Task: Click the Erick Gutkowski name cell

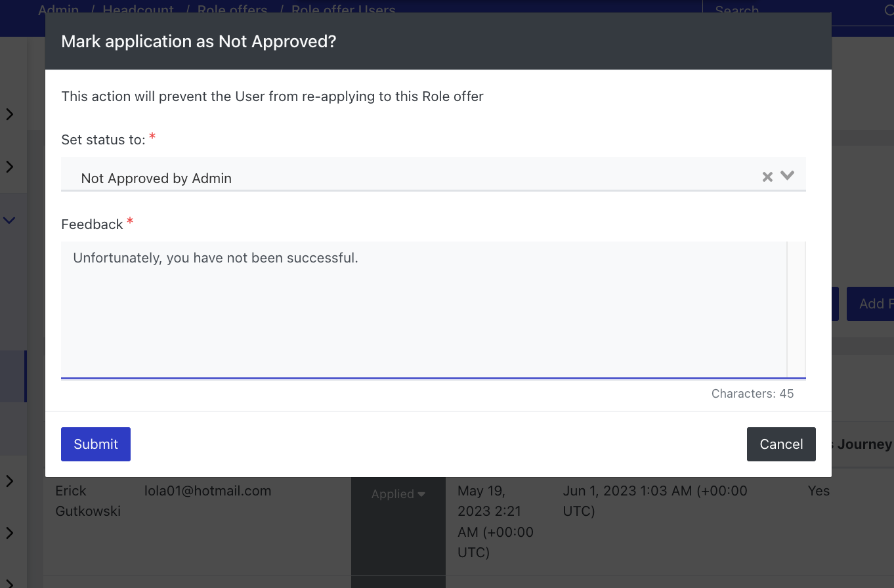Action: 88,501
